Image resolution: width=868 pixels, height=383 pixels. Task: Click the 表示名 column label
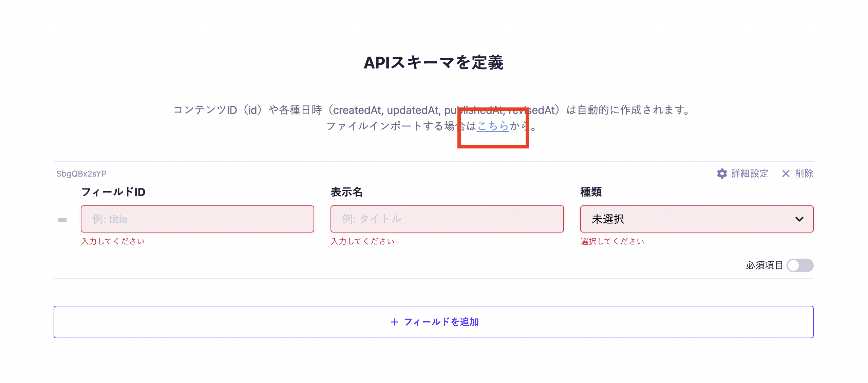[346, 192]
